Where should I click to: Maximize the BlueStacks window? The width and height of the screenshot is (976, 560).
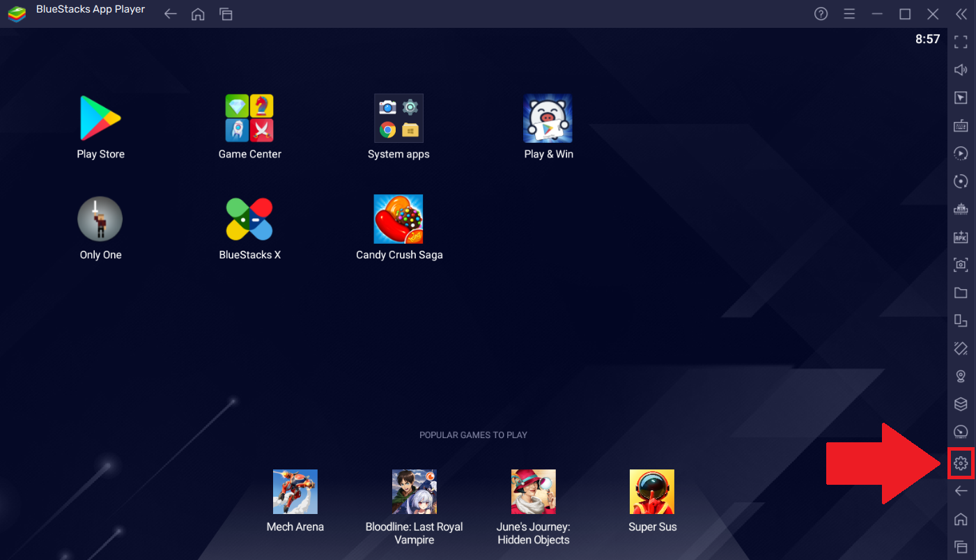click(x=905, y=14)
